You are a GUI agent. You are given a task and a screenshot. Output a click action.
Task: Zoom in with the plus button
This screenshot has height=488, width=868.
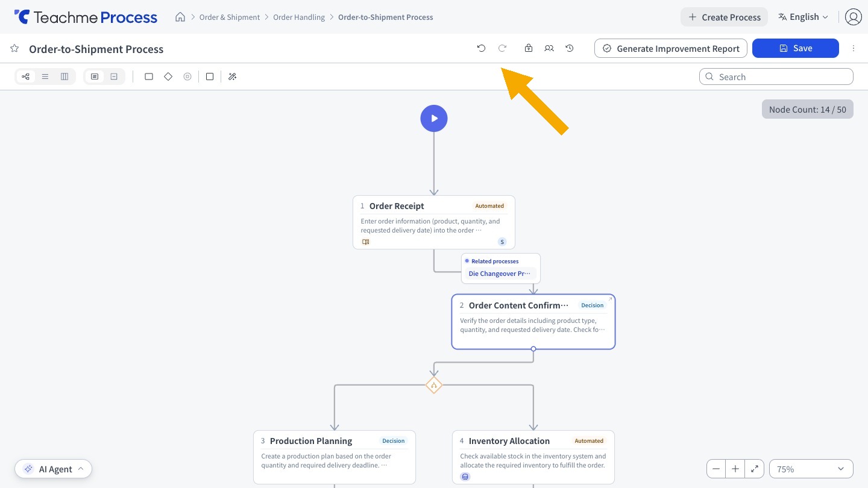[735, 469]
